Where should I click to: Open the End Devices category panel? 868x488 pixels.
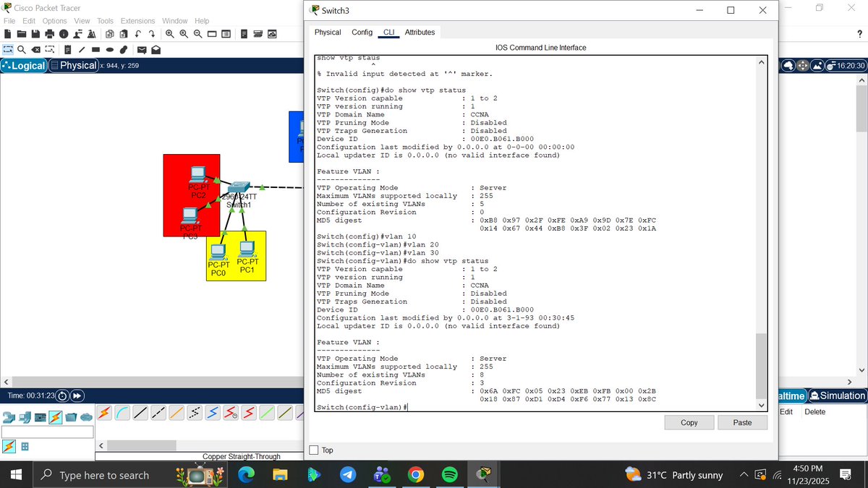click(24, 417)
